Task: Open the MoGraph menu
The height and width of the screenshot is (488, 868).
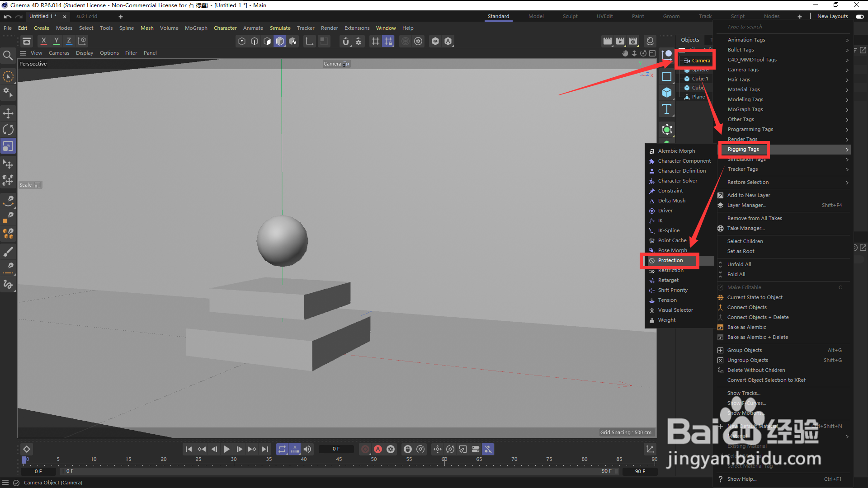Action: tap(196, 28)
